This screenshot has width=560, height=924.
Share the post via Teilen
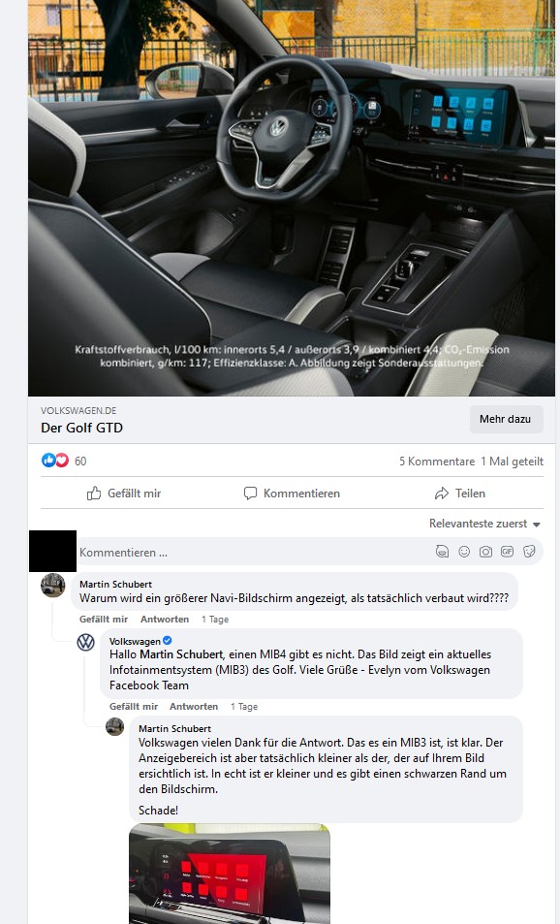(460, 494)
